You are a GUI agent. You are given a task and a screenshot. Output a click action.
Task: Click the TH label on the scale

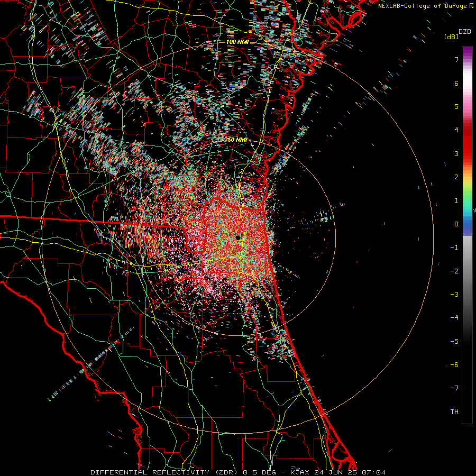click(454, 412)
